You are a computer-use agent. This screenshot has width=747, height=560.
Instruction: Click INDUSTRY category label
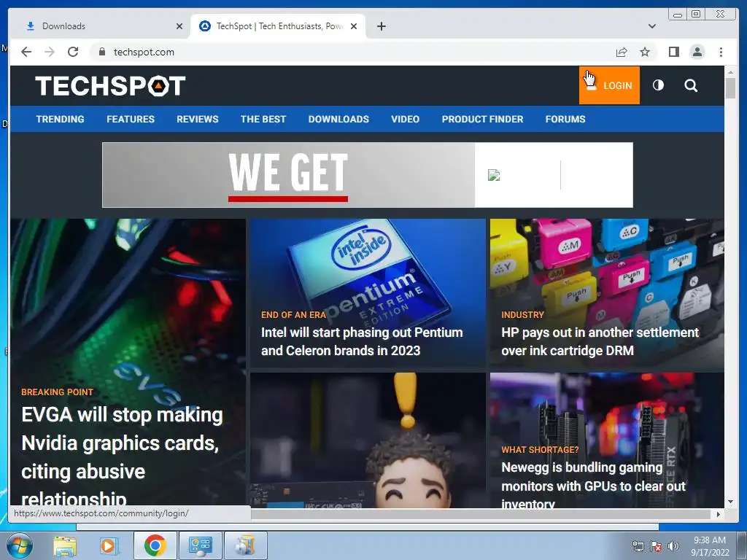coord(522,315)
